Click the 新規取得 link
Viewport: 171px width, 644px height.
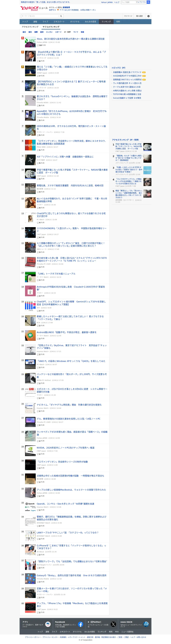click(x=66, y=7)
